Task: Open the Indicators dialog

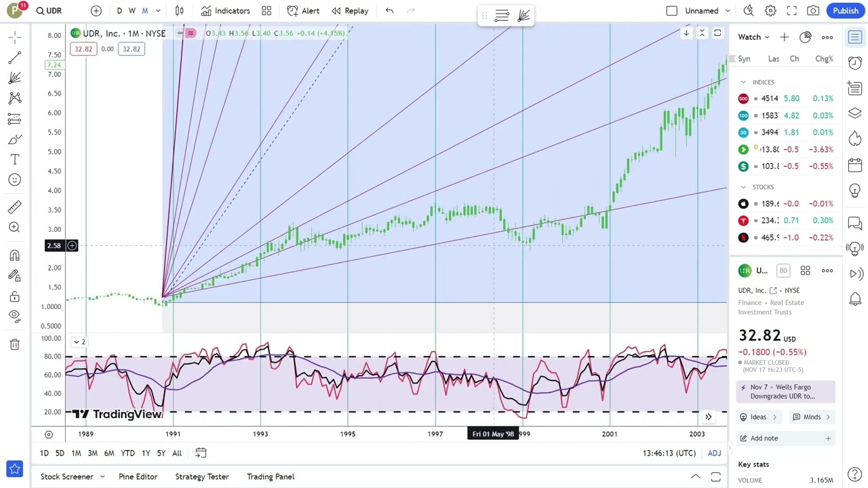Action: [225, 11]
